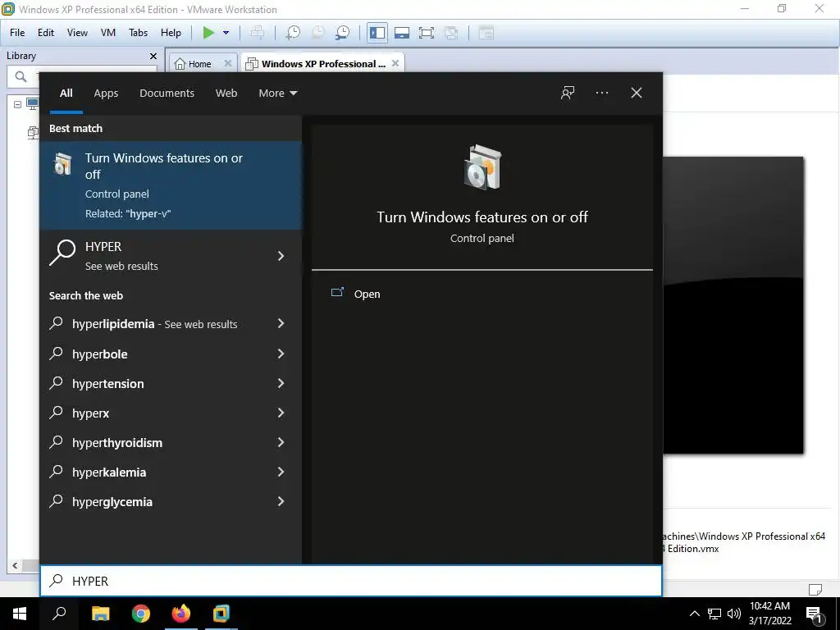Select the Web search filter tab
Screen dimensions: 840x630
(x=226, y=94)
